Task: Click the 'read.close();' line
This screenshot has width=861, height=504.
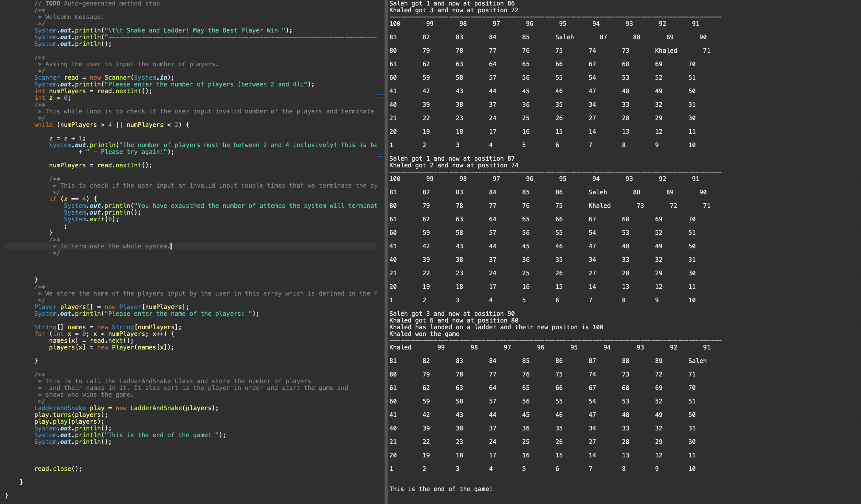Action: [58, 469]
